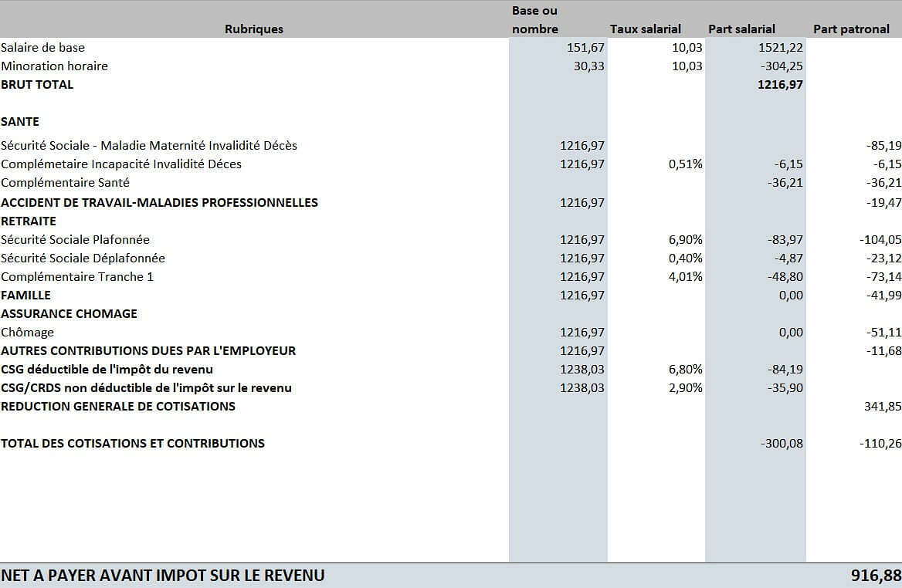Click the 'Part salarial' column header

(x=741, y=29)
